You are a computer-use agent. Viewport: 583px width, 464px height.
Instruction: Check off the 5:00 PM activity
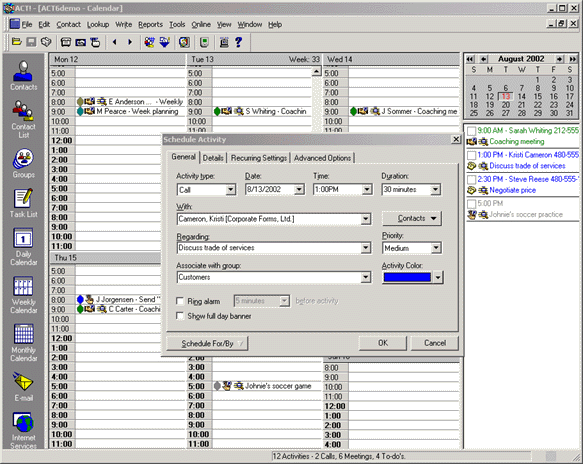(x=471, y=204)
